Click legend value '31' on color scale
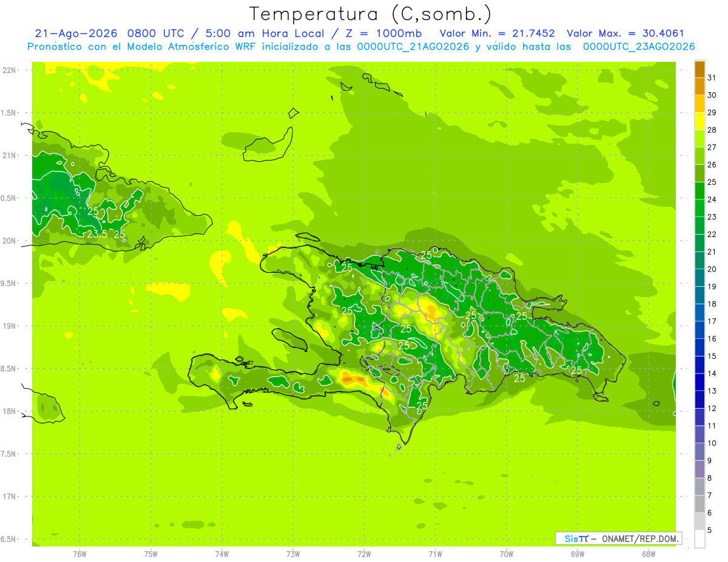Viewport: 728px width, 562px height. [x=712, y=78]
